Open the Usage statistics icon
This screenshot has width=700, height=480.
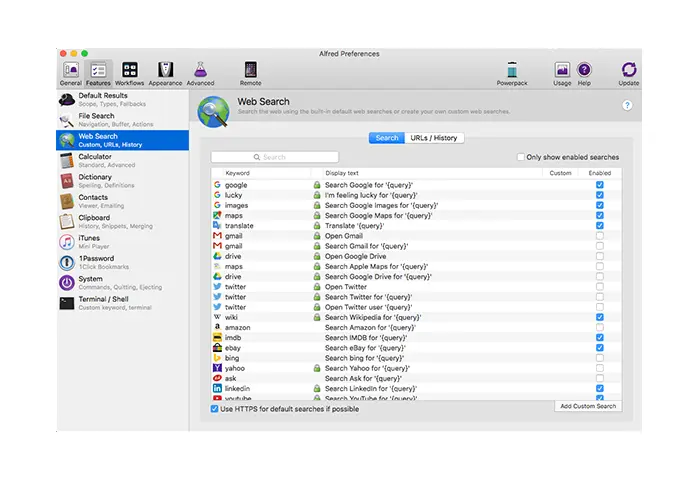(562, 72)
